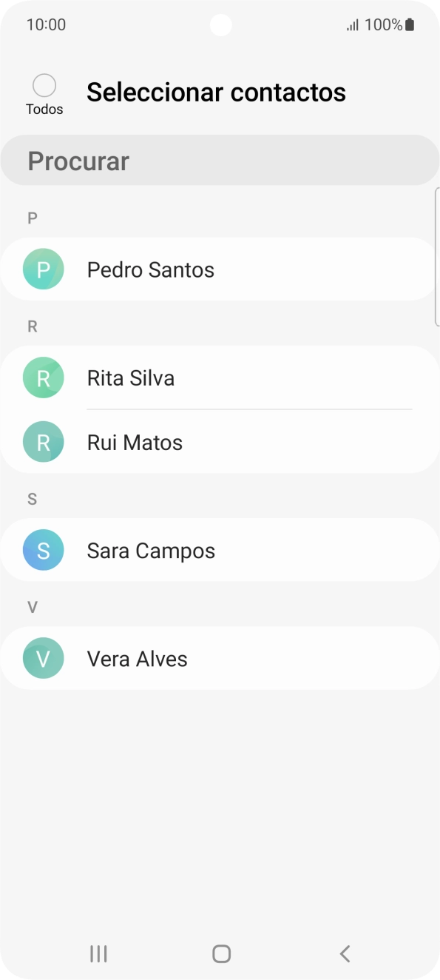Tap Rita Silva's avatar icon
Viewport: 440px width, 980px height.
[x=43, y=377]
